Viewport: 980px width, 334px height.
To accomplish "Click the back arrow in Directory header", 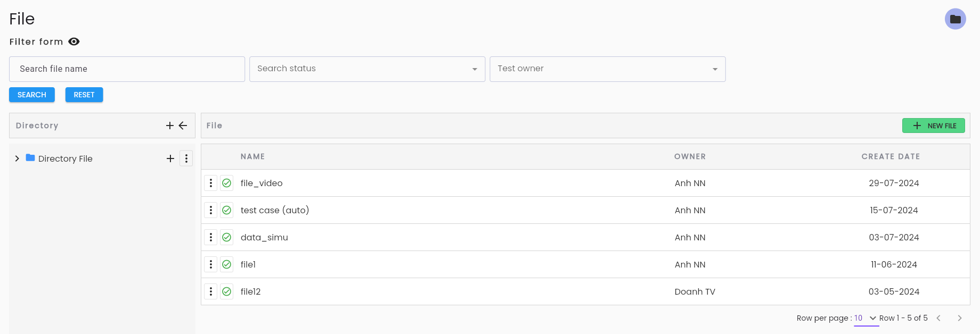I will (x=183, y=126).
